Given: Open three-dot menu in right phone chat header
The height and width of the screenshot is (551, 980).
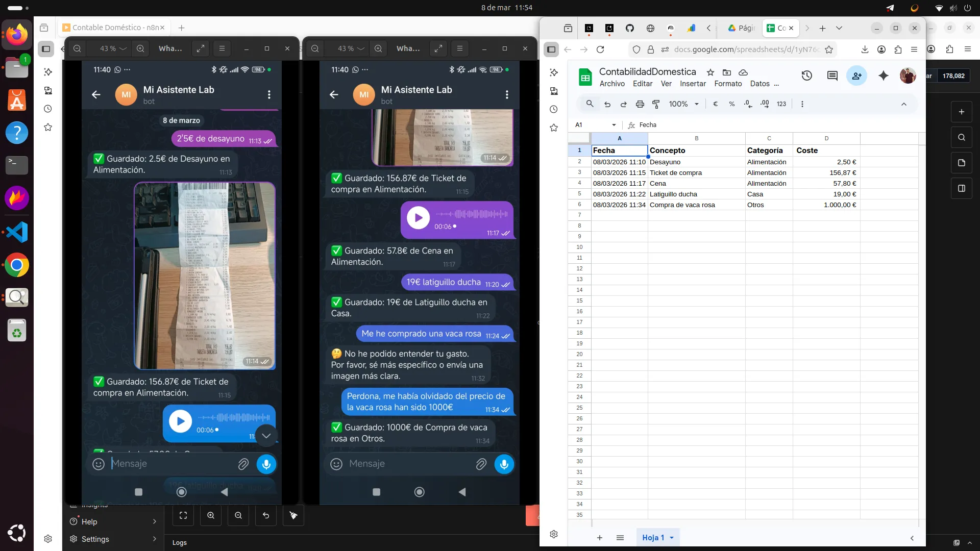Looking at the screenshot, I should click(507, 94).
